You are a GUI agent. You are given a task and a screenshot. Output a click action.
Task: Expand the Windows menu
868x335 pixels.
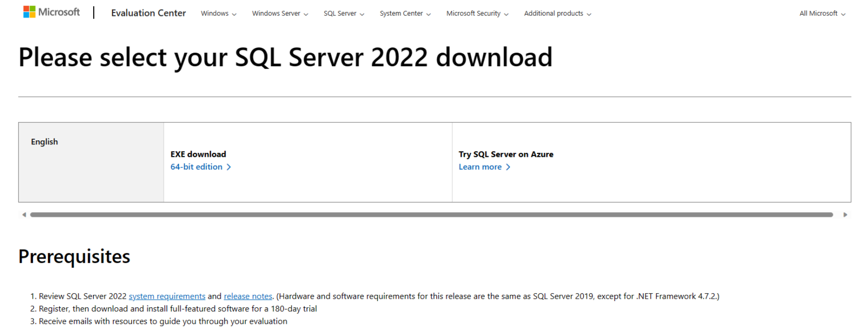coord(219,14)
